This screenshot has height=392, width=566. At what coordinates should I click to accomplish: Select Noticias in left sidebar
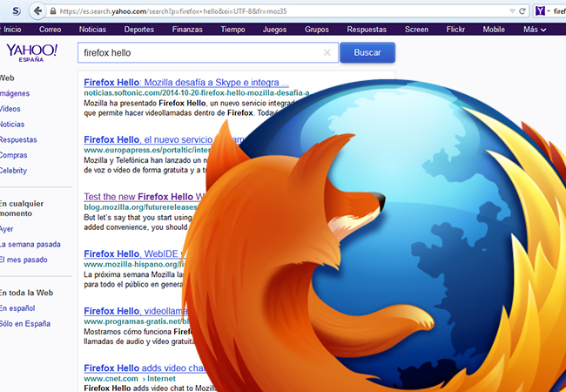point(12,125)
